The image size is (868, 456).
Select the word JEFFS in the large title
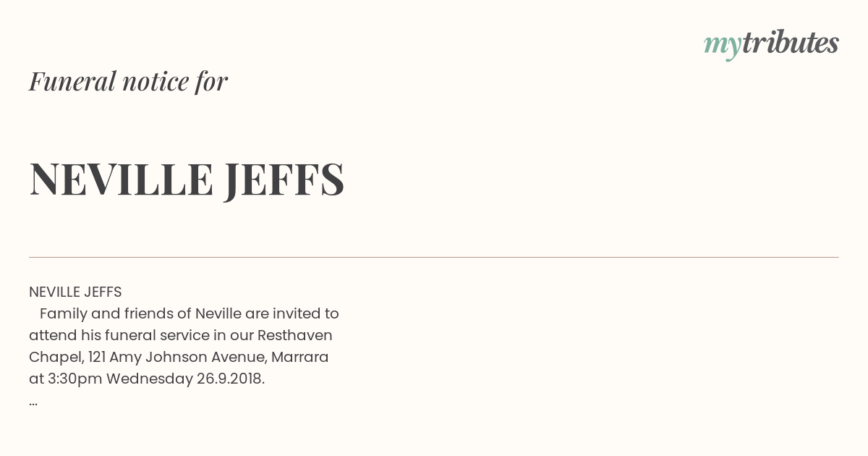pos(284,180)
